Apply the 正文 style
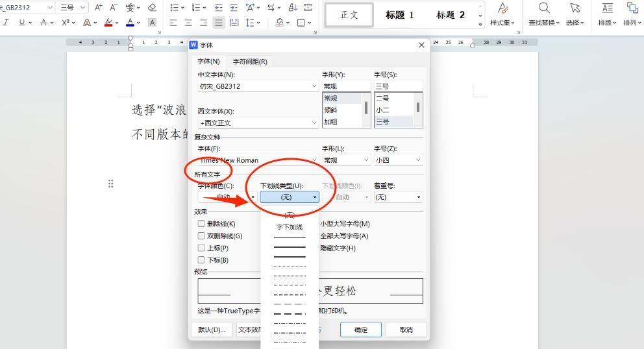The image size is (644, 349). click(x=349, y=15)
